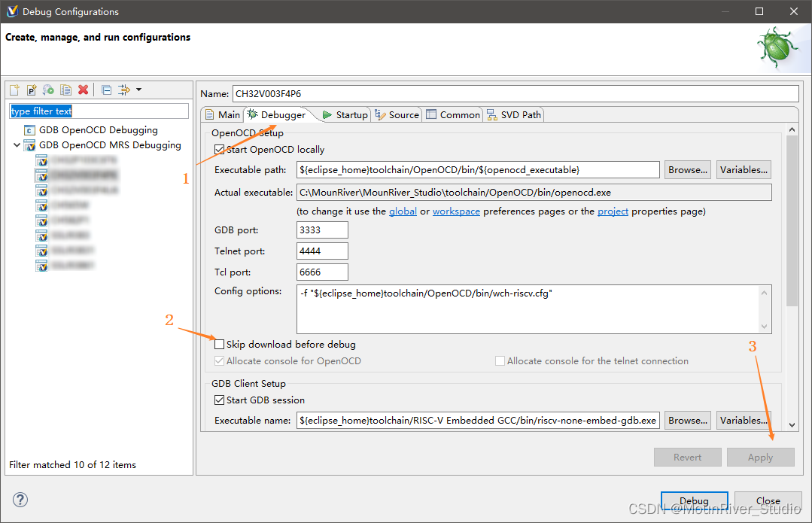Image resolution: width=812 pixels, height=523 pixels.
Task: Switch to the Main tab
Action: [x=223, y=115]
